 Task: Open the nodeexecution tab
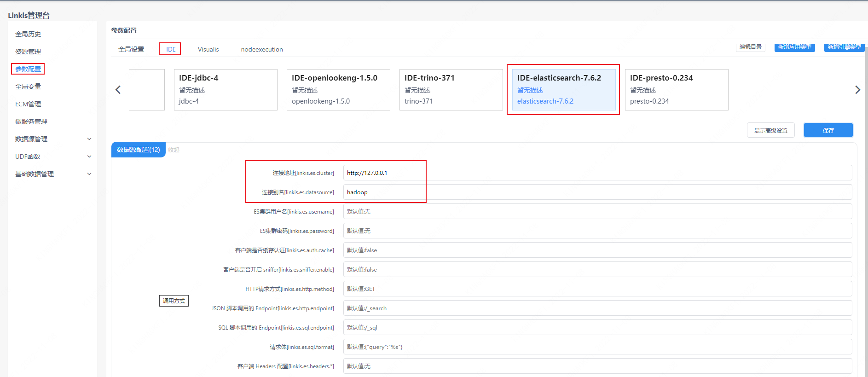point(261,49)
